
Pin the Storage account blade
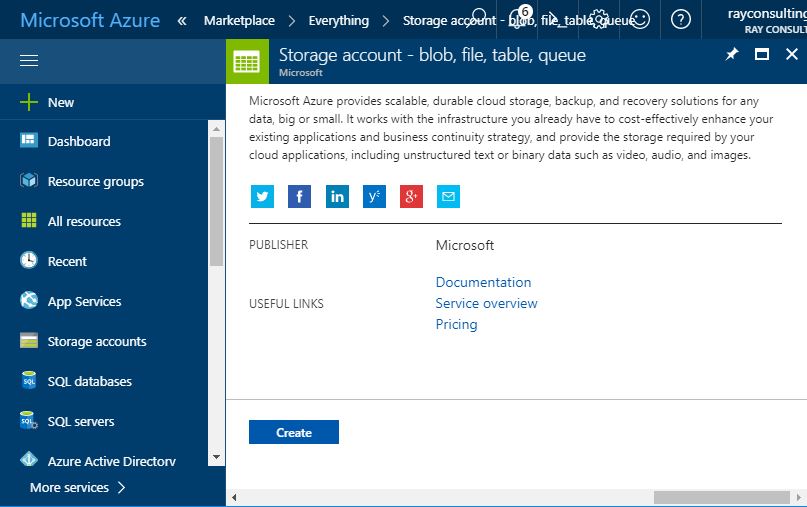(x=732, y=54)
